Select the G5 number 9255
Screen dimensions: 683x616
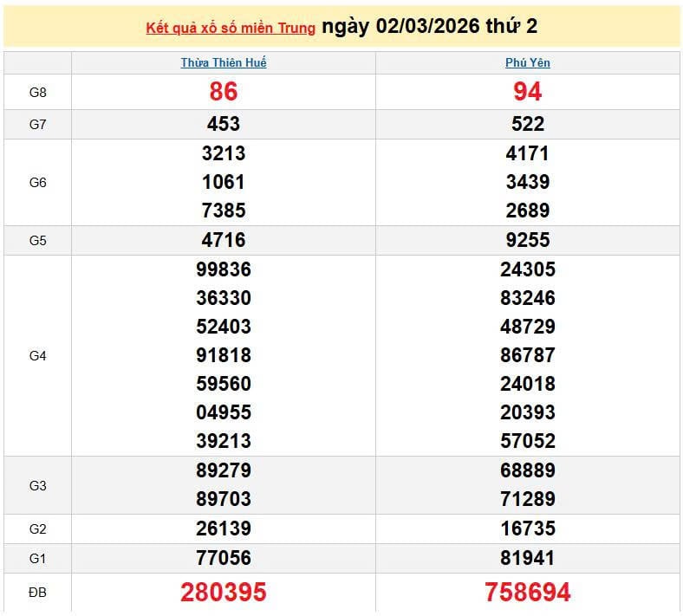[x=528, y=241]
